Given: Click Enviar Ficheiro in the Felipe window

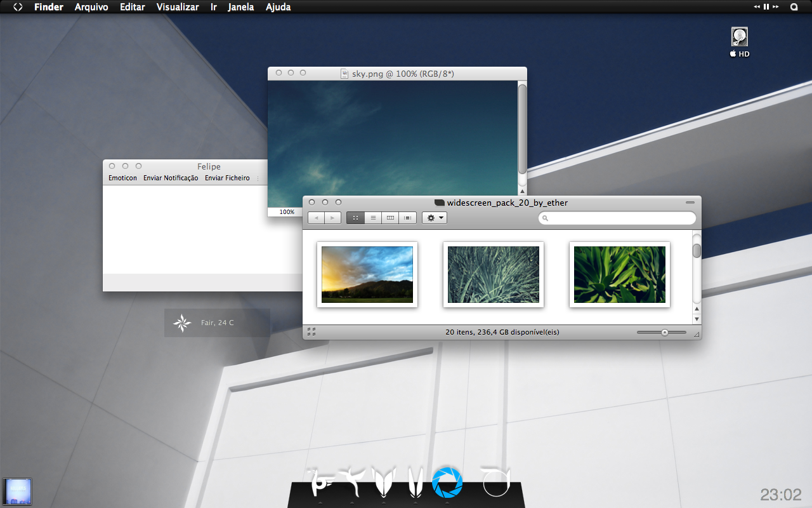Looking at the screenshot, I should tap(227, 178).
